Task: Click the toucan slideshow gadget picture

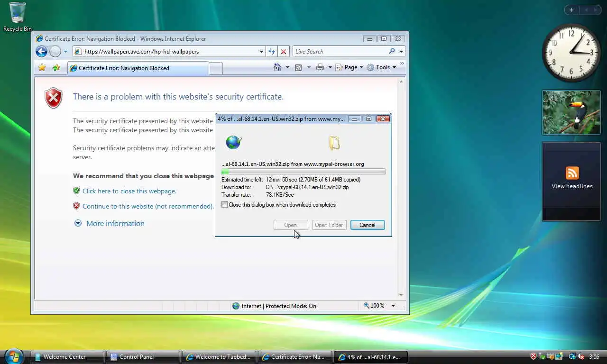Action: coord(571,112)
